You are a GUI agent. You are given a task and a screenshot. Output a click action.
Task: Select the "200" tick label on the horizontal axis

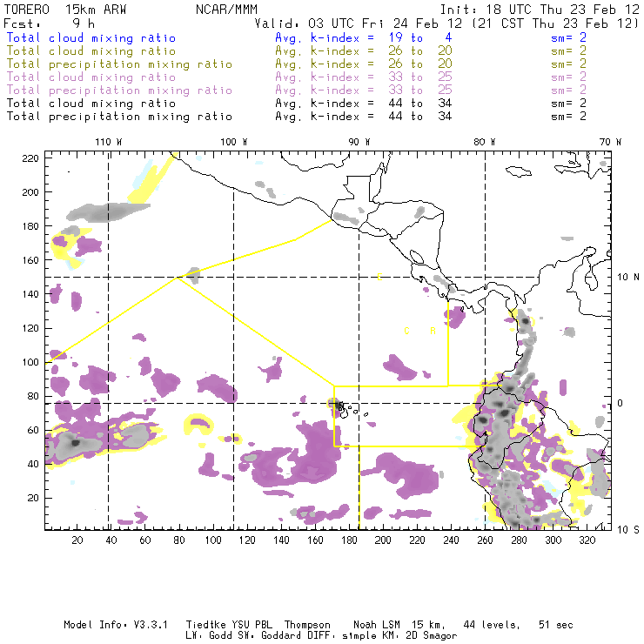click(383, 540)
